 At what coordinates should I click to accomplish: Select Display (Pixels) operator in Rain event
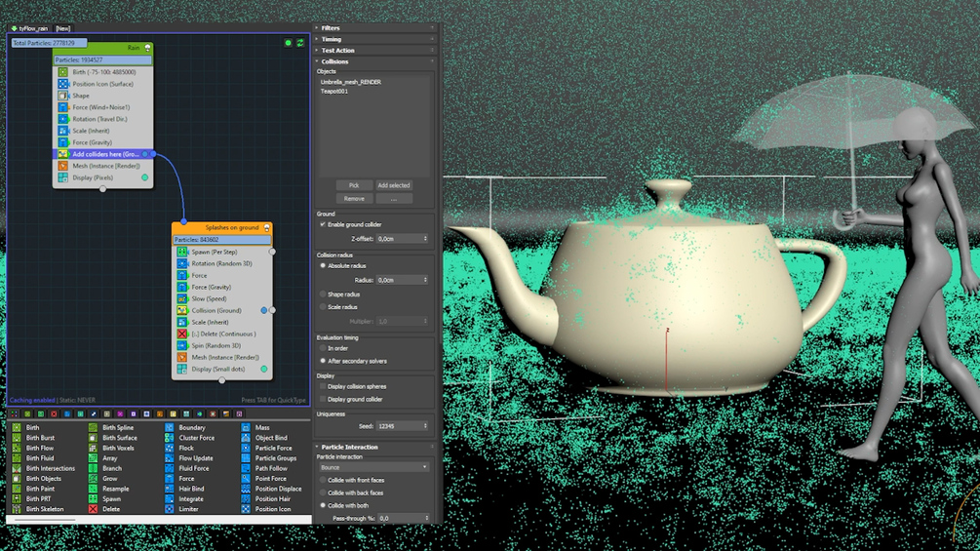103,178
